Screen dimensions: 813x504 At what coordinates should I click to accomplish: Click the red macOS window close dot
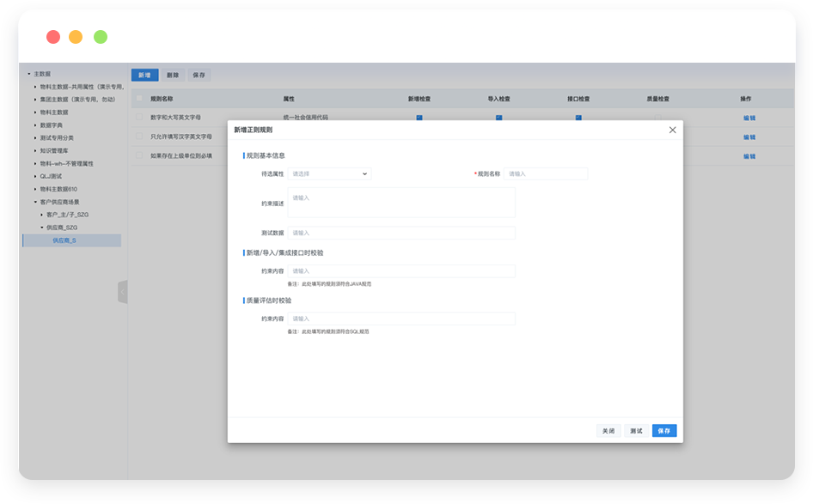tap(53, 37)
